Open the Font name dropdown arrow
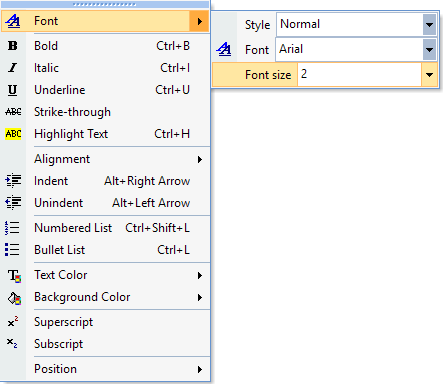Viewport: 443px width, 384px height. tap(429, 49)
